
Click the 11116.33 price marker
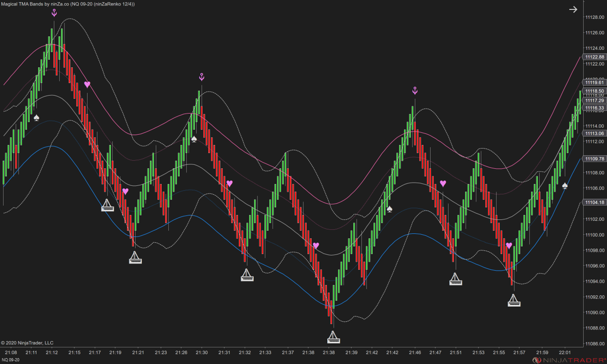click(595, 108)
